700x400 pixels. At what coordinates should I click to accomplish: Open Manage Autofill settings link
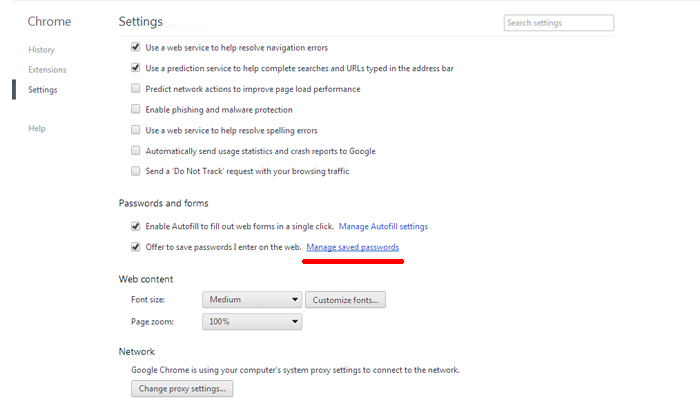tap(383, 226)
